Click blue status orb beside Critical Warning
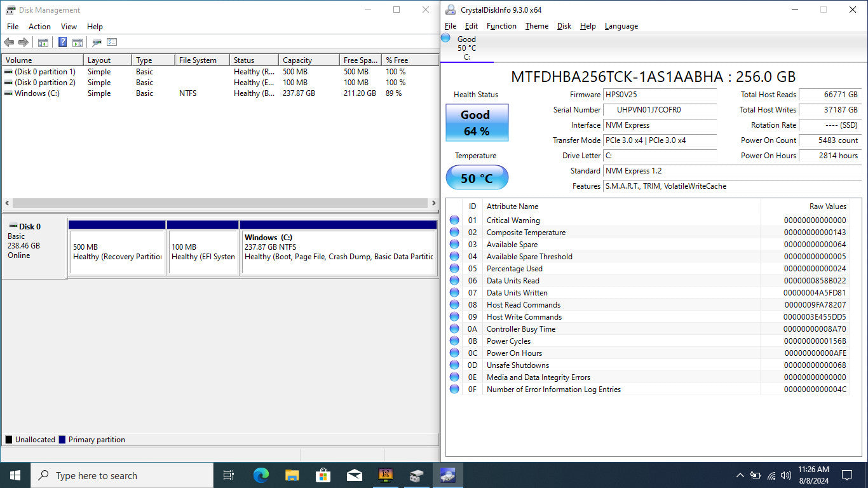This screenshot has height=488, width=868. click(454, 220)
